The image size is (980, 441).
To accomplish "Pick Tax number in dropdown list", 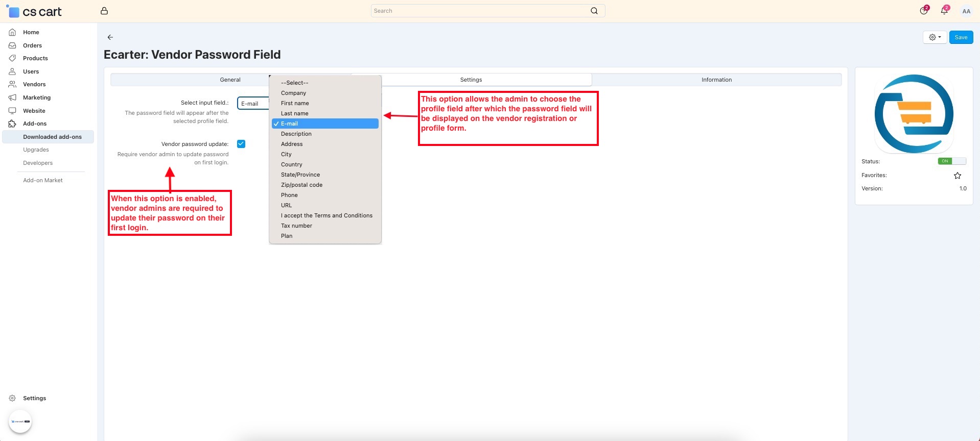I will 296,226.
